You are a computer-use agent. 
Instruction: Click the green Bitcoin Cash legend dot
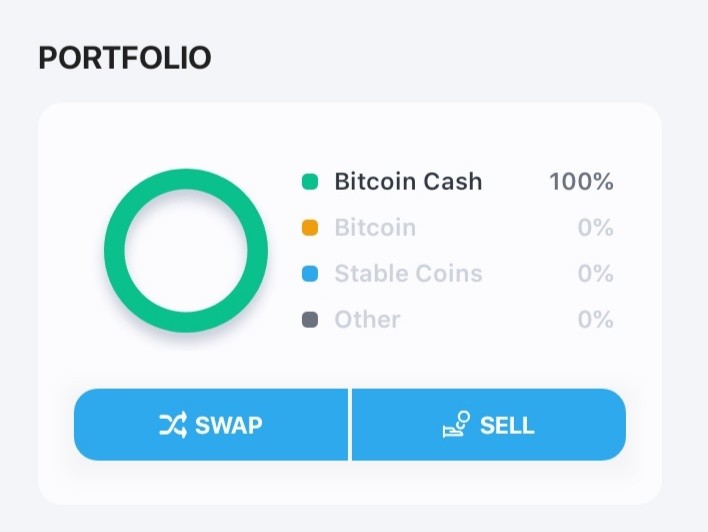tap(310, 182)
